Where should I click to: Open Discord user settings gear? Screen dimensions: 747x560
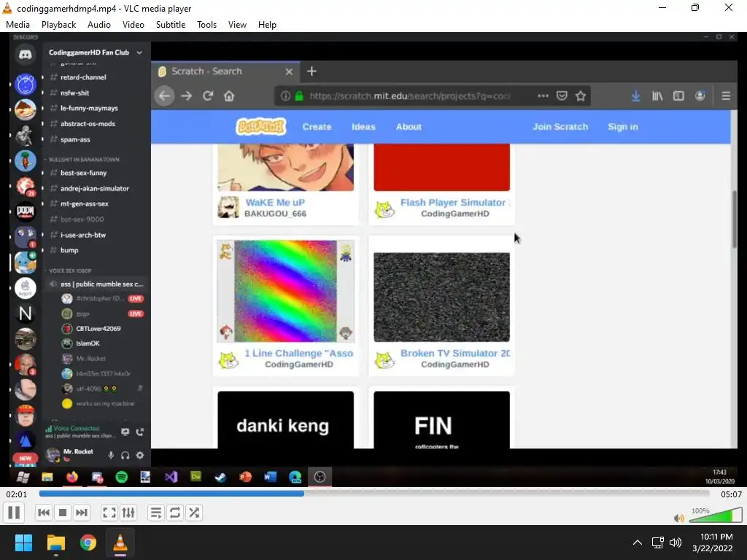click(139, 455)
